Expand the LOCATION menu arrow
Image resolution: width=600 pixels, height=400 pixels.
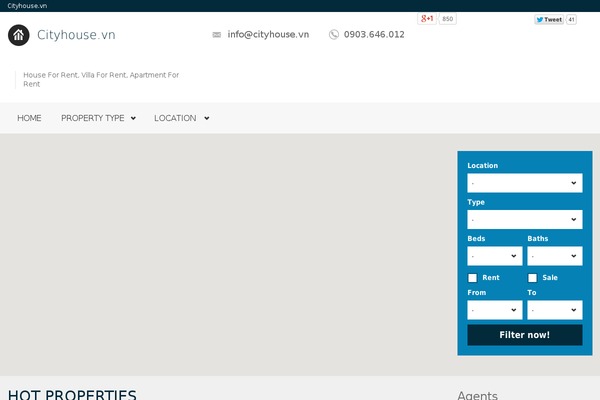pyautogui.click(x=207, y=118)
